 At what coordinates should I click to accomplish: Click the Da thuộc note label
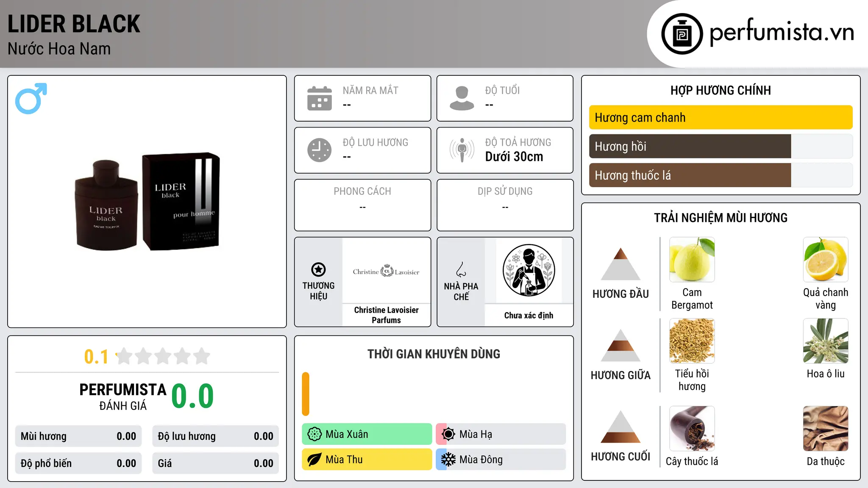[826, 461]
